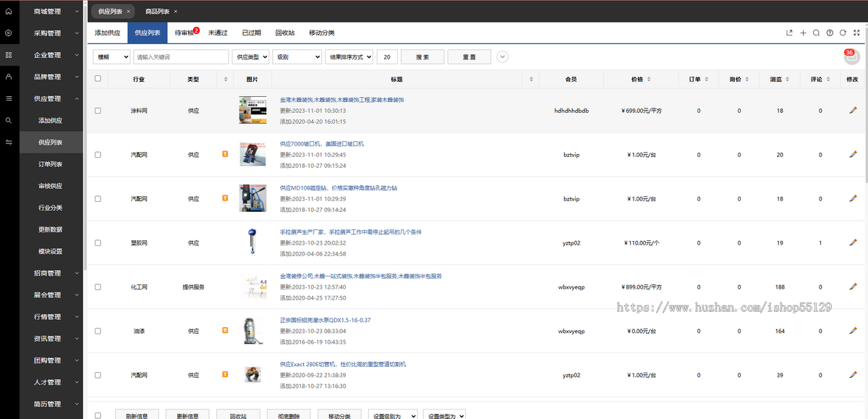Viewport: 868px width, 419px height.
Task: Open the home icon in left rail
Action: coord(9,12)
